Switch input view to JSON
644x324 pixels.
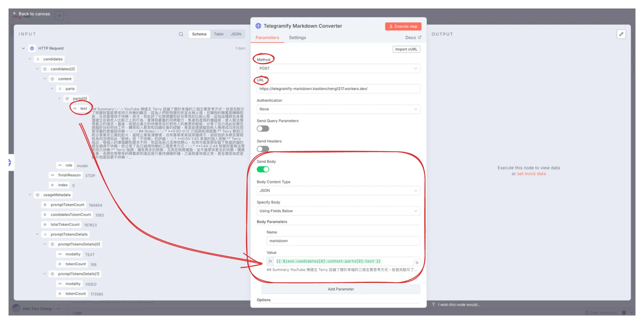point(236,34)
